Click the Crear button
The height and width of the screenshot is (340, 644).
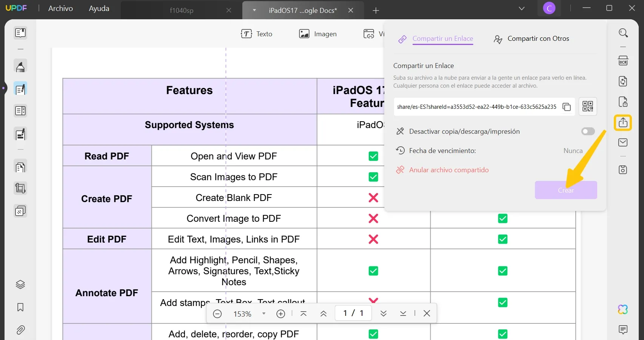click(x=566, y=190)
